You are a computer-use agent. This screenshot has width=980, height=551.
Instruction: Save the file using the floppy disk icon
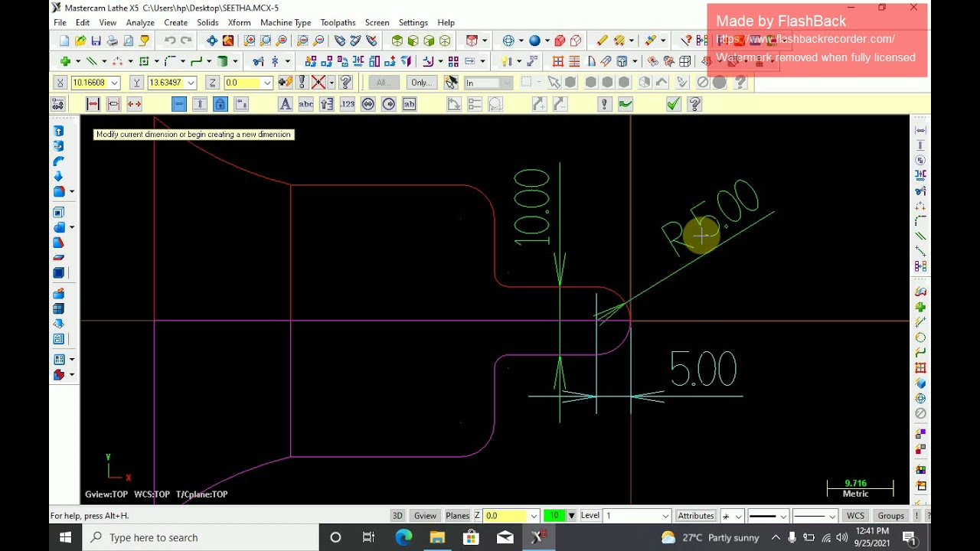pyautogui.click(x=96, y=41)
